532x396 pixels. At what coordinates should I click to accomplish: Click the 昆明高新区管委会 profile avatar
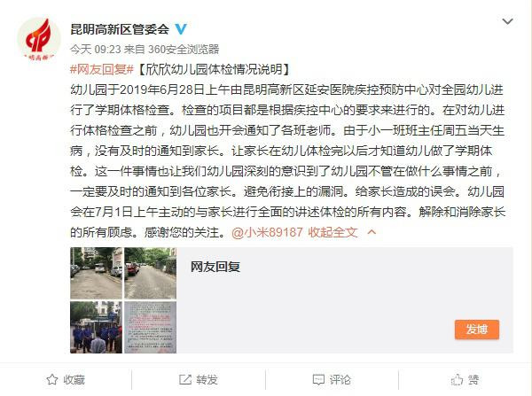39,39
